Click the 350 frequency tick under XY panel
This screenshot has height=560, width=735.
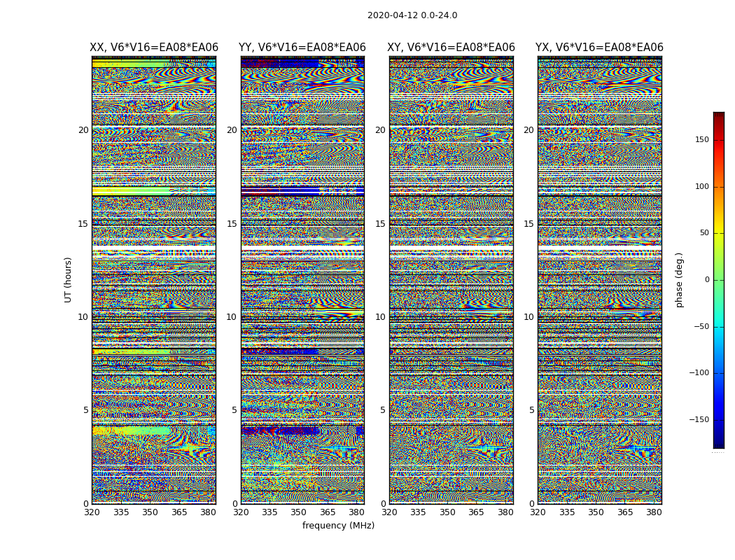[447, 512]
